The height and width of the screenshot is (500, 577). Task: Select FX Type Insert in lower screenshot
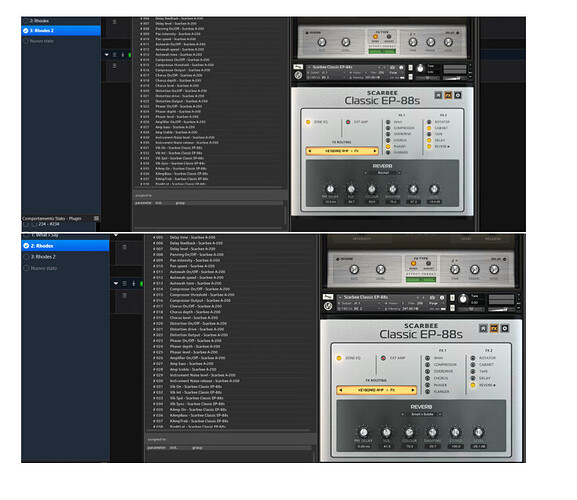pos(428,263)
